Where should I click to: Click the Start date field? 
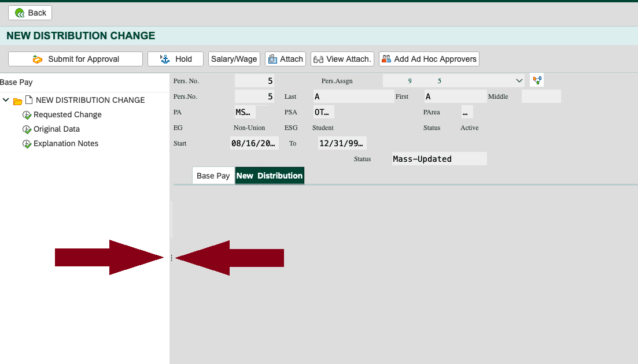(254, 143)
